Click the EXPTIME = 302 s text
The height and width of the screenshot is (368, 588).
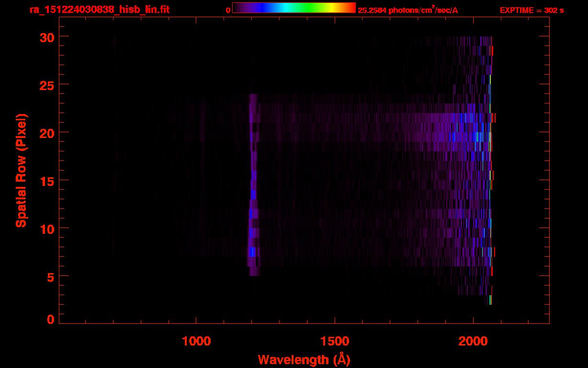tap(531, 10)
